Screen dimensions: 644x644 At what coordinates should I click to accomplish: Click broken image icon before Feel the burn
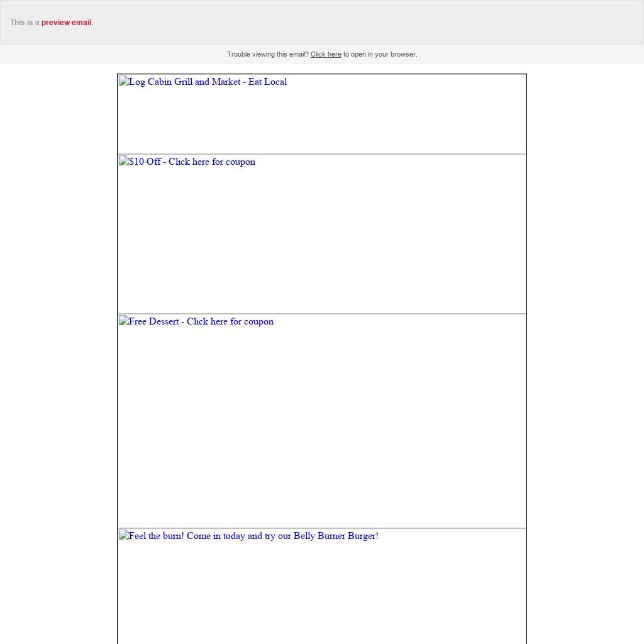[123, 536]
